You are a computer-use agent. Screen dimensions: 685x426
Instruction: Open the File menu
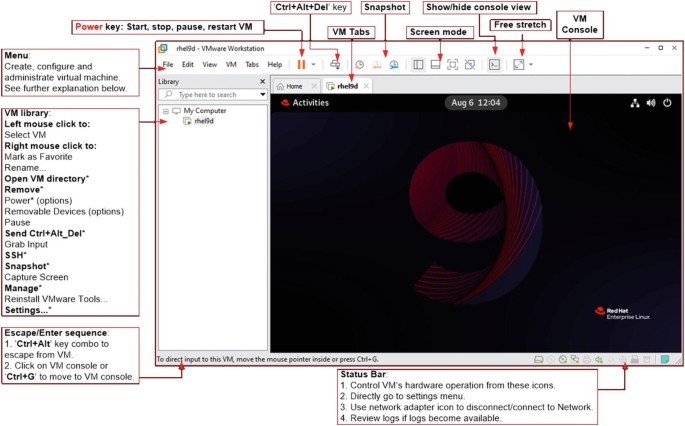pos(168,64)
